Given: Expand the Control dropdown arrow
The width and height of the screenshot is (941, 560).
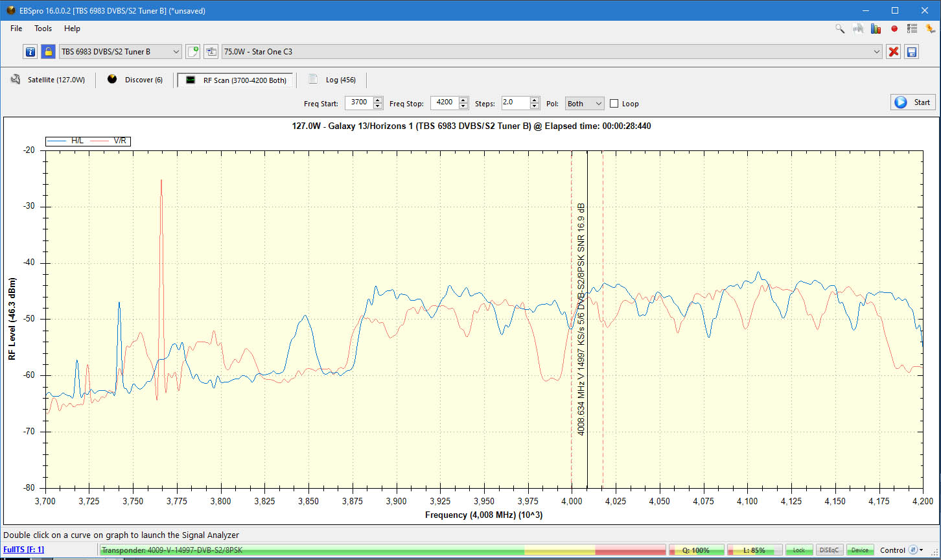Looking at the screenshot, I should 921,550.
